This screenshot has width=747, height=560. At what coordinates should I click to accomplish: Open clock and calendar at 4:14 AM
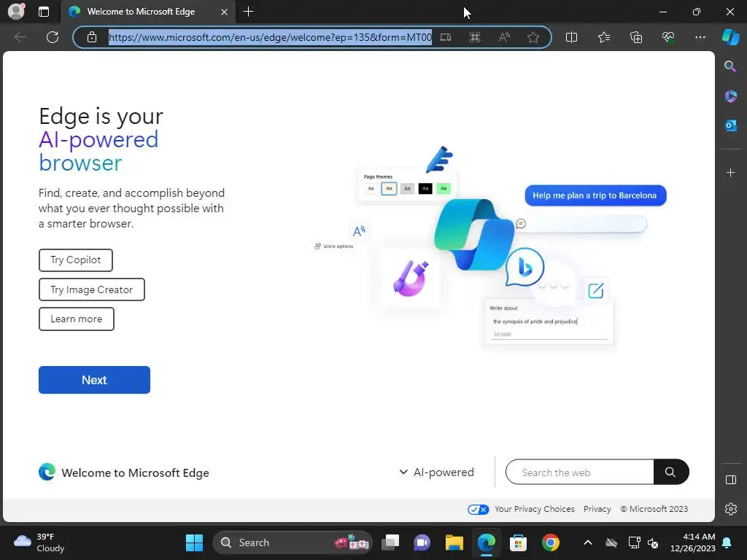(692, 542)
